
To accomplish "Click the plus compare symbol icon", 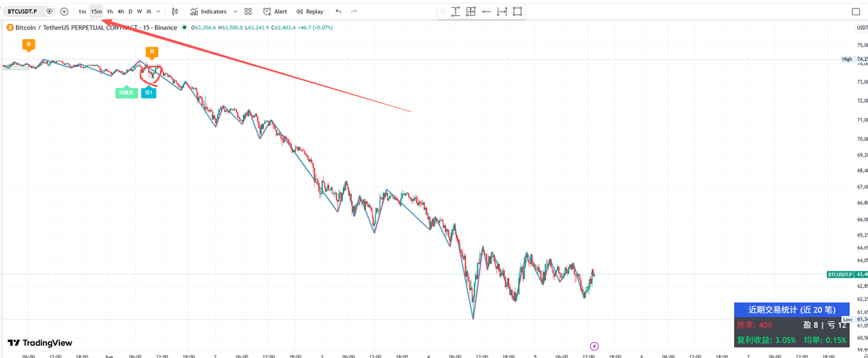I will pos(64,12).
